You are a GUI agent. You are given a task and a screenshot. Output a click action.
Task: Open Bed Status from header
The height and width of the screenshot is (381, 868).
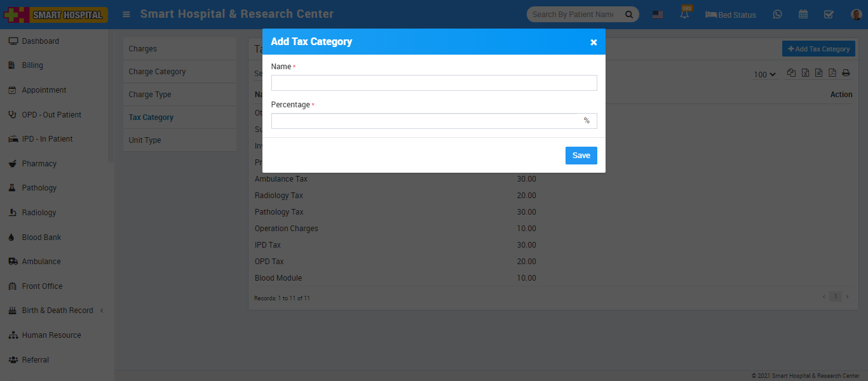(731, 15)
